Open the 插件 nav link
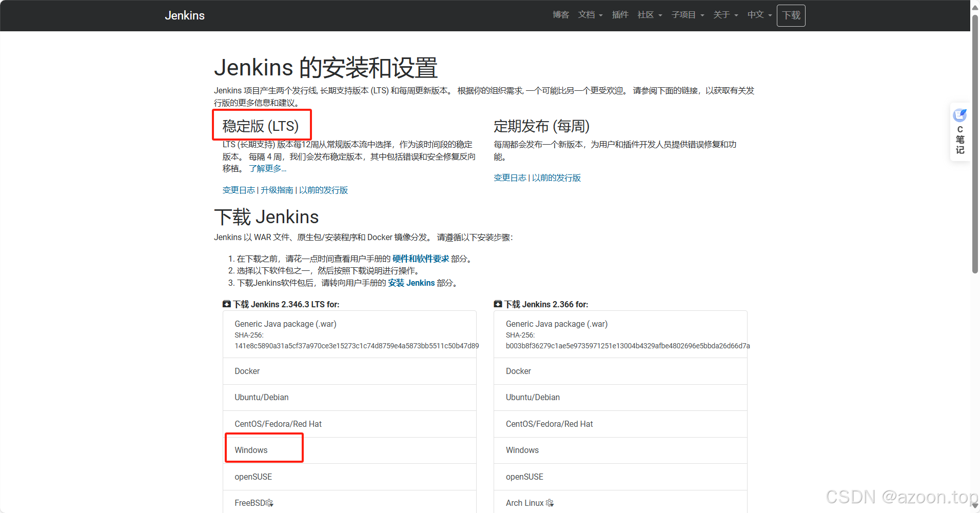 [x=620, y=15]
